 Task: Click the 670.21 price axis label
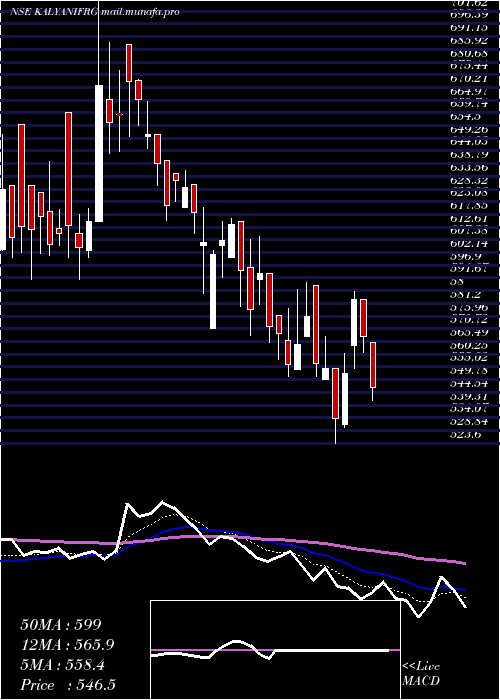471,79
